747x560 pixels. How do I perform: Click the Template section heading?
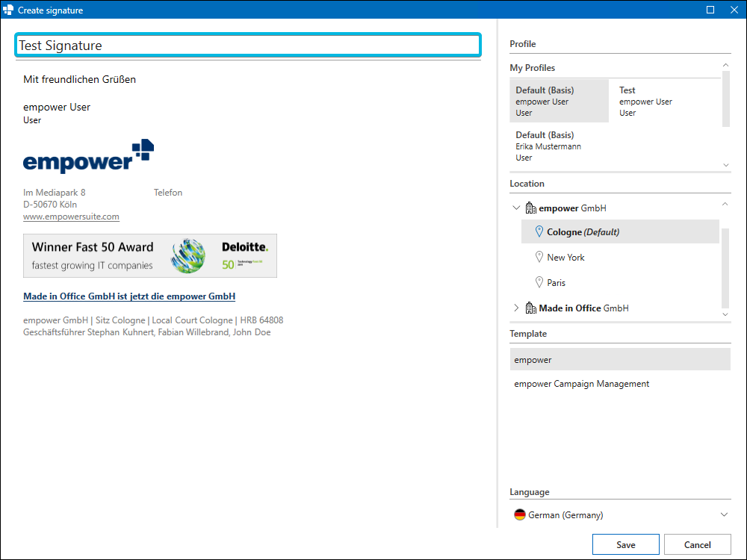tap(528, 333)
